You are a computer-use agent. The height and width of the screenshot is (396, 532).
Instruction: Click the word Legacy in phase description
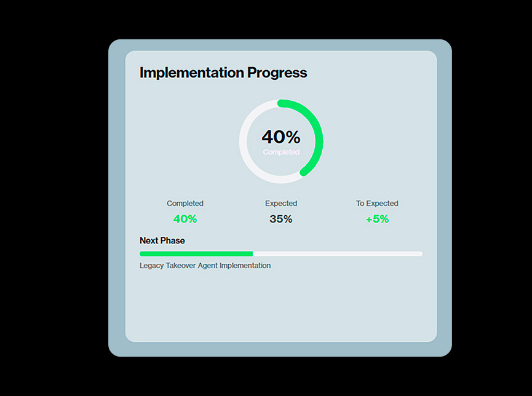(151, 266)
